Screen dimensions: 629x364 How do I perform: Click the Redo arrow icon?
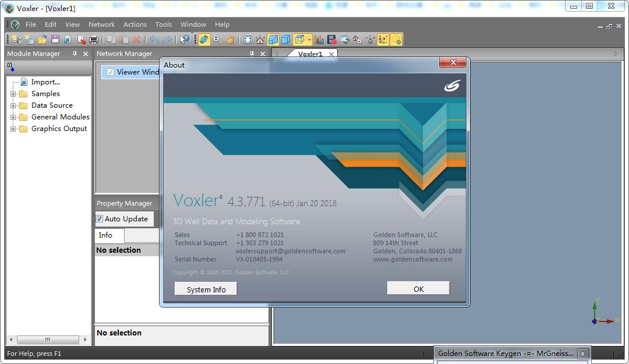coord(167,40)
